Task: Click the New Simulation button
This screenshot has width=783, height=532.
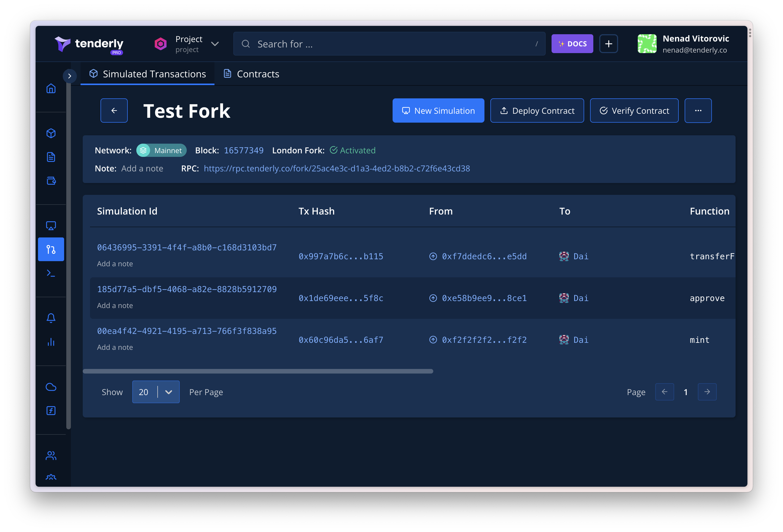Action: tap(438, 110)
